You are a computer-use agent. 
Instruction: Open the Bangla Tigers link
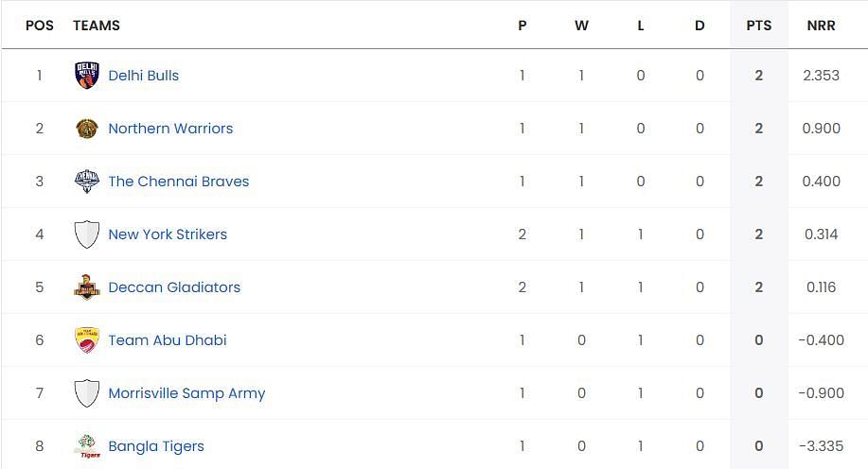click(x=156, y=446)
